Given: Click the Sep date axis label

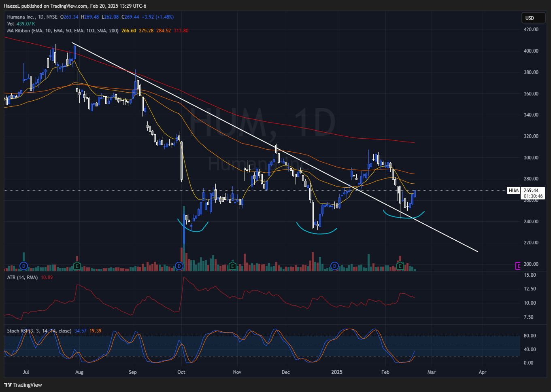Looking at the screenshot, I should coord(133,372).
